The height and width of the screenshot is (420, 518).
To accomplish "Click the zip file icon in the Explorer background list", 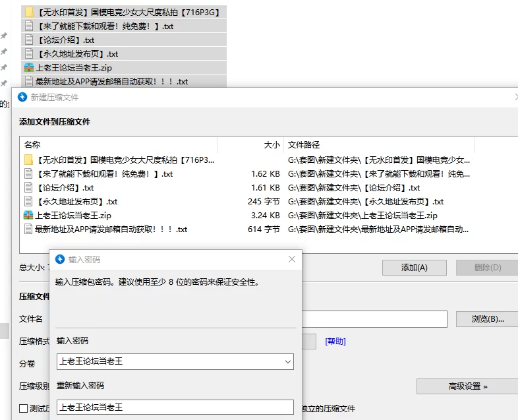I will pos(29,68).
